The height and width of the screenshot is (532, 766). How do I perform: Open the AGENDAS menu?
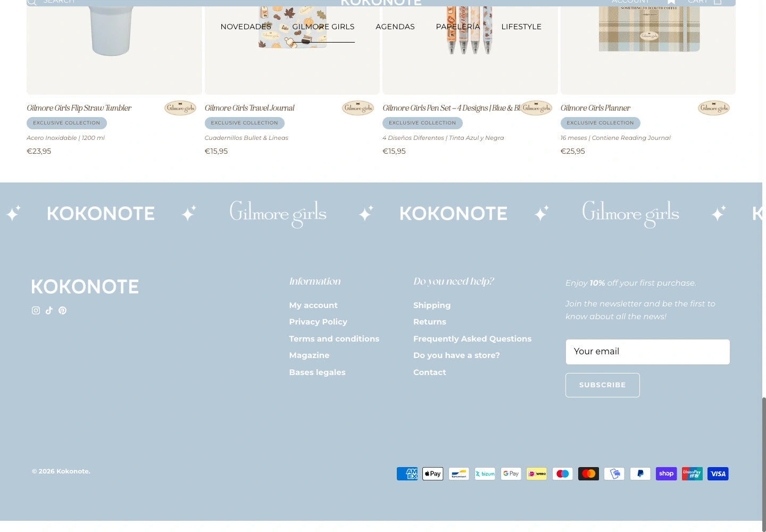pyautogui.click(x=395, y=27)
